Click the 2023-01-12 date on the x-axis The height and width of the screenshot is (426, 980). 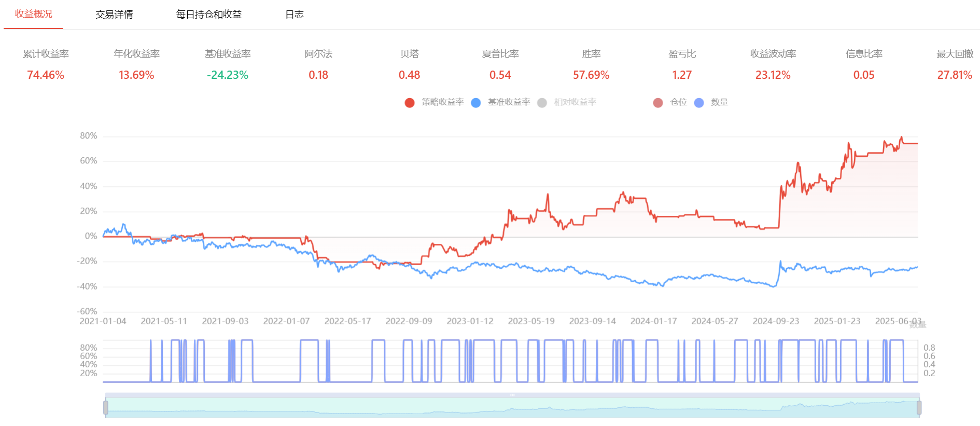(x=470, y=321)
